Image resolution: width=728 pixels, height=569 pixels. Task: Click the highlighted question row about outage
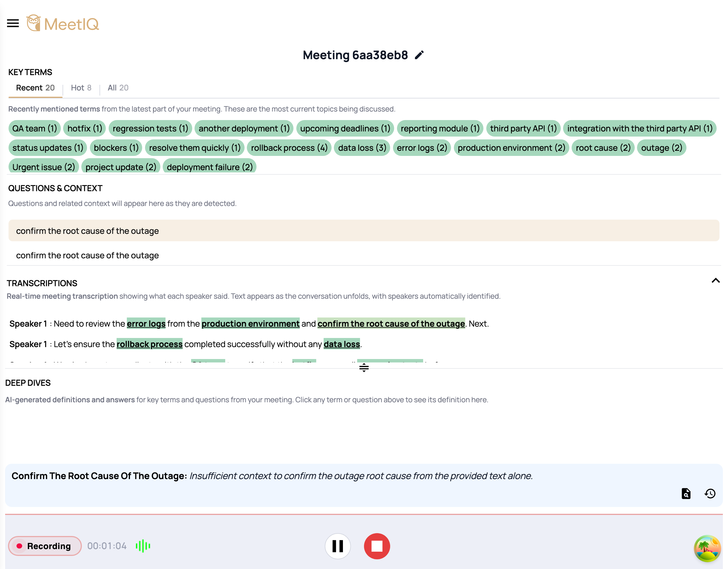click(x=364, y=231)
